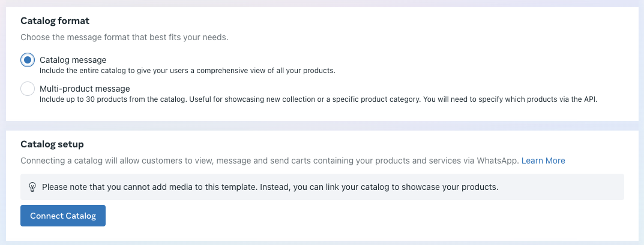Click the "Include the entire catalog" description

point(187,70)
